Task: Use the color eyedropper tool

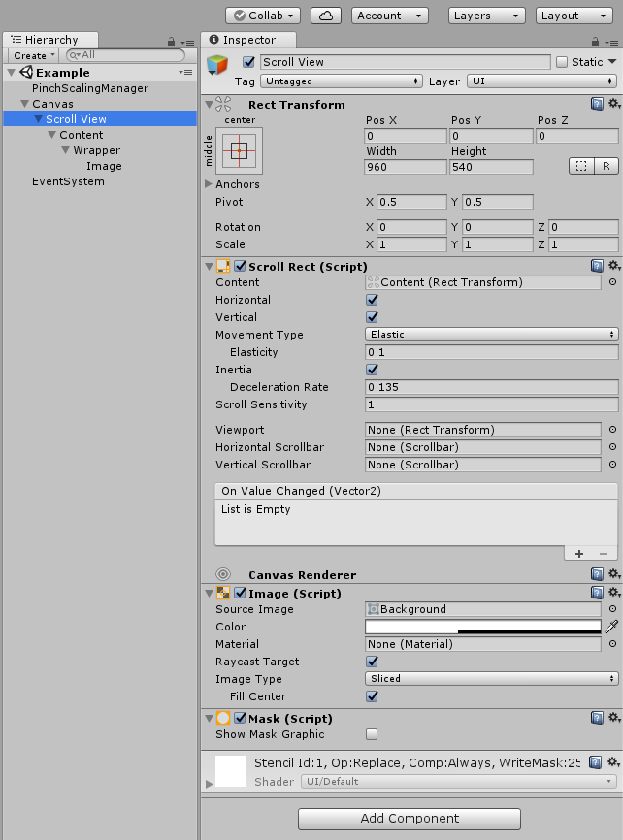Action: pyautogui.click(x=611, y=627)
